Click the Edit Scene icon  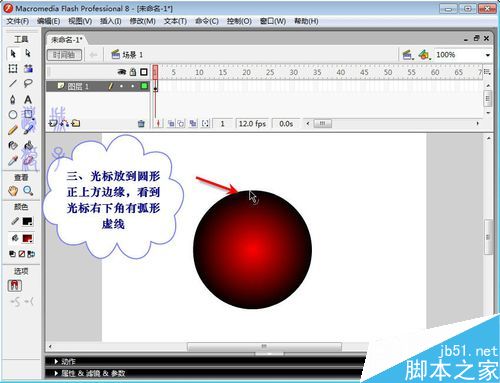[407, 55]
